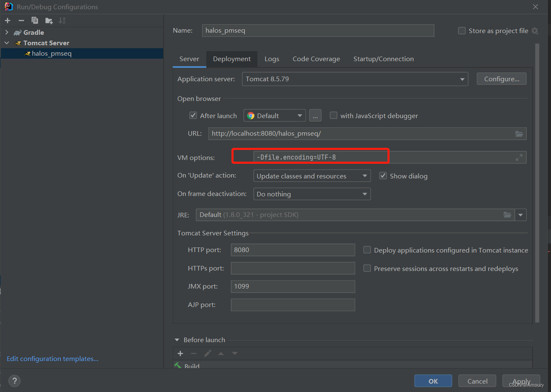The width and height of the screenshot is (551, 392).
Task: Add Before launch task with plus icon
Action: (180, 353)
